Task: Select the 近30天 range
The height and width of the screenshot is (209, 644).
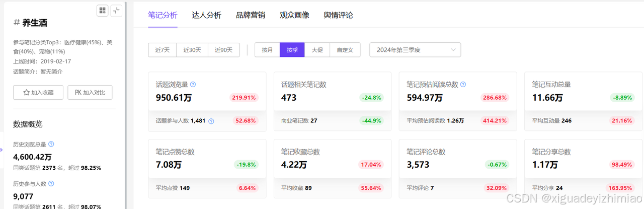Action: 192,50
